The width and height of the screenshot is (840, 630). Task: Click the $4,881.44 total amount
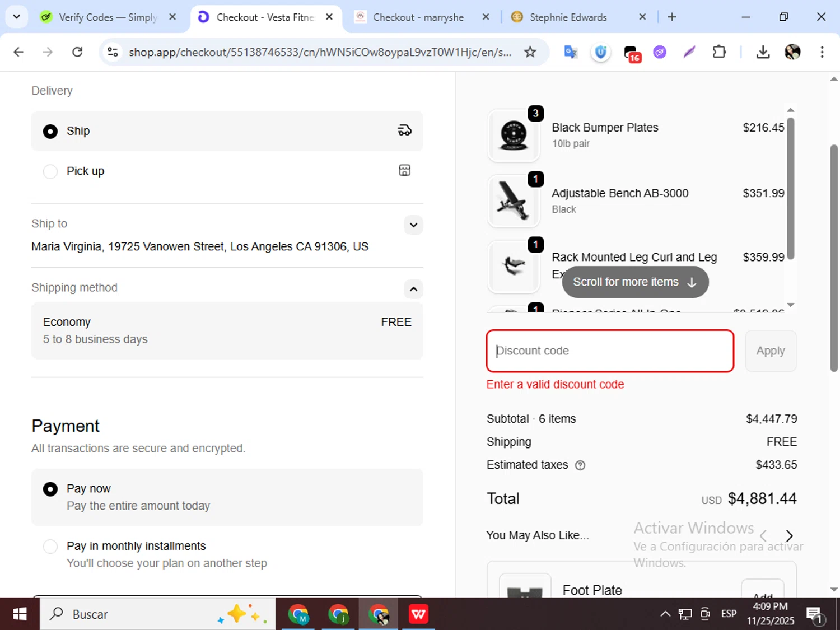coord(762,498)
